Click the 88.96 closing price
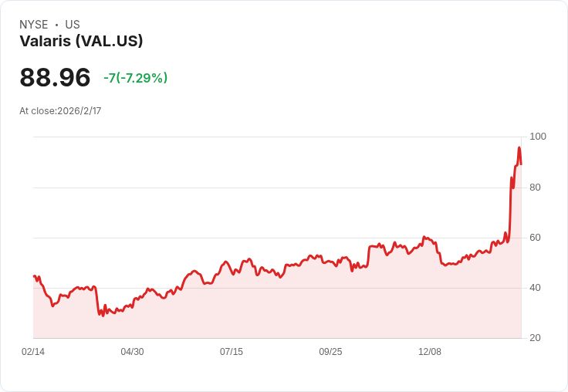Screen dimensions: 568x392 [x=55, y=78]
